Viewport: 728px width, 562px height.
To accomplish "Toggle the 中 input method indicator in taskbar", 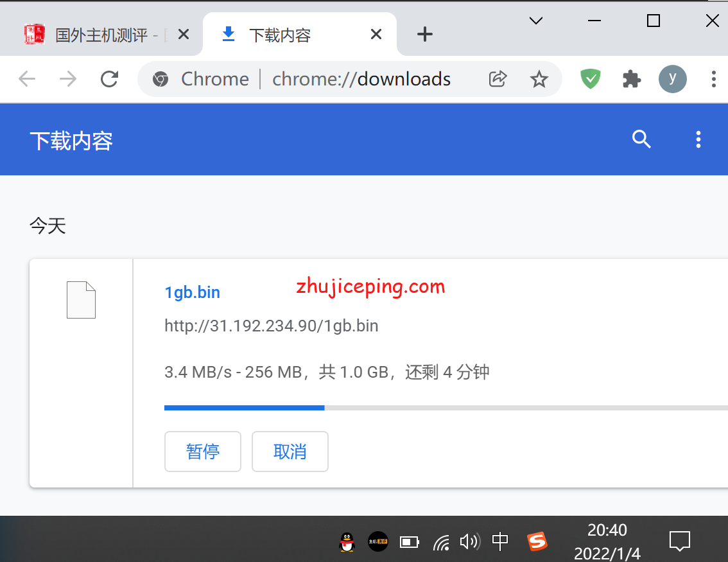I will point(500,541).
